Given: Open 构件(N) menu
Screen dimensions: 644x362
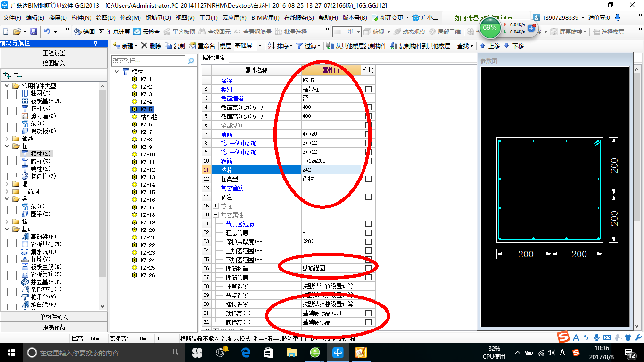Looking at the screenshot, I should 81,18.
